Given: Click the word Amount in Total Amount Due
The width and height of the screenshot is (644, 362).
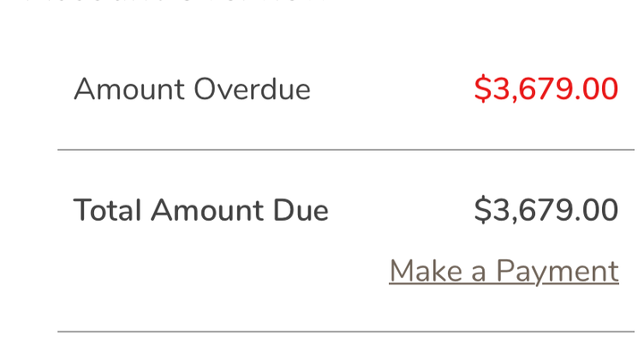Looking at the screenshot, I should point(207,210).
